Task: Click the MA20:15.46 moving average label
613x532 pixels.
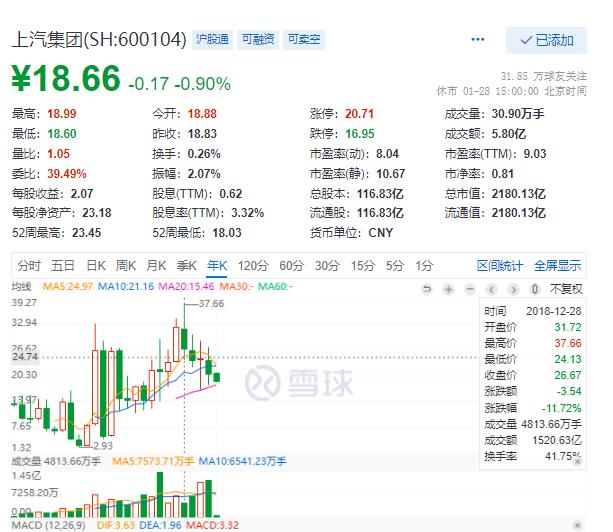Action: coord(186,287)
